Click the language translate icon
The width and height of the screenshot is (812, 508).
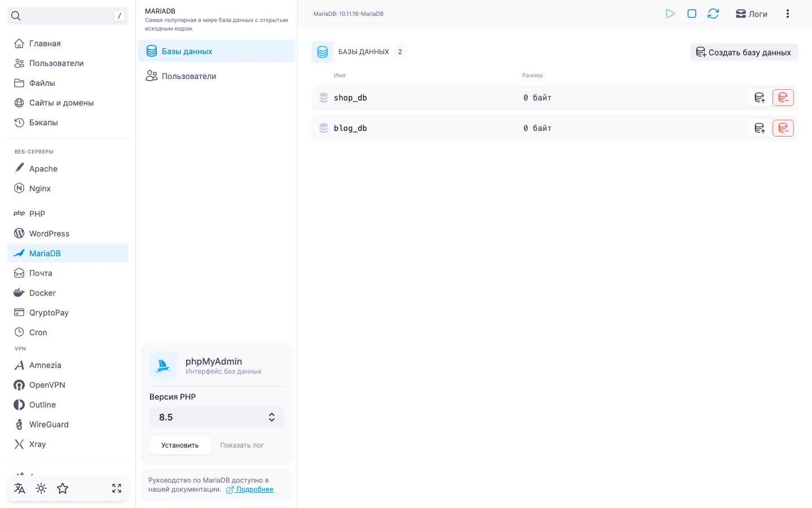tap(20, 488)
